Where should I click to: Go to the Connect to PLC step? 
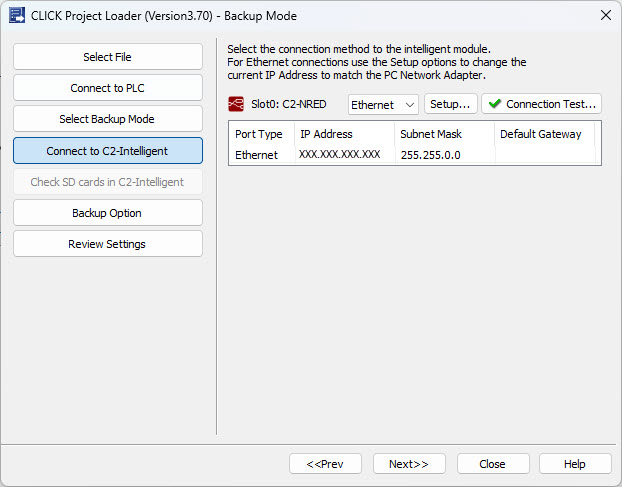108,88
